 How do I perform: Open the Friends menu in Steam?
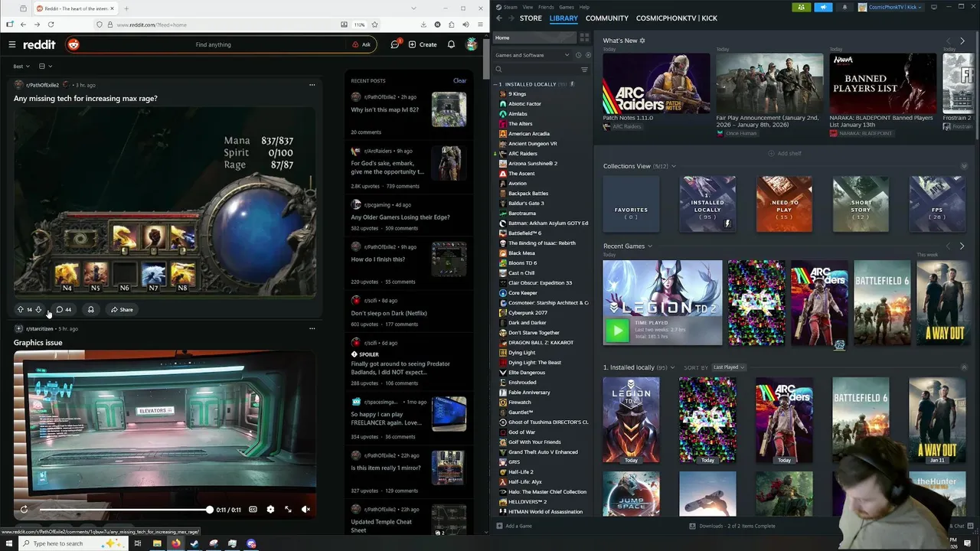coord(547,7)
